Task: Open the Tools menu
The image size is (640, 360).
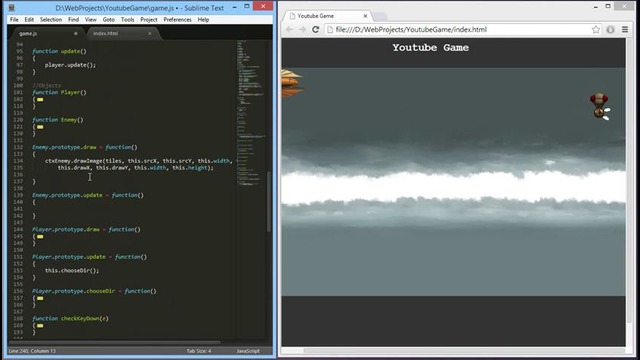Action: [127, 20]
